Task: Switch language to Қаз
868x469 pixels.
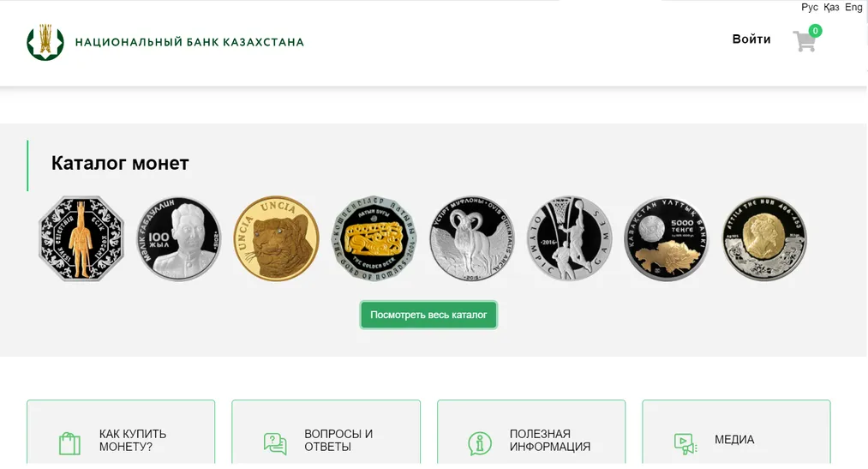Action: pyautogui.click(x=831, y=8)
